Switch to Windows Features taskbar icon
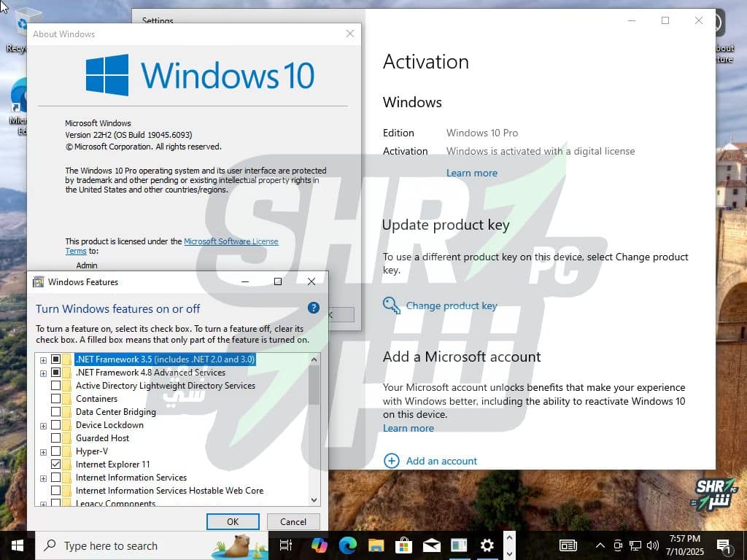 pos(460,545)
